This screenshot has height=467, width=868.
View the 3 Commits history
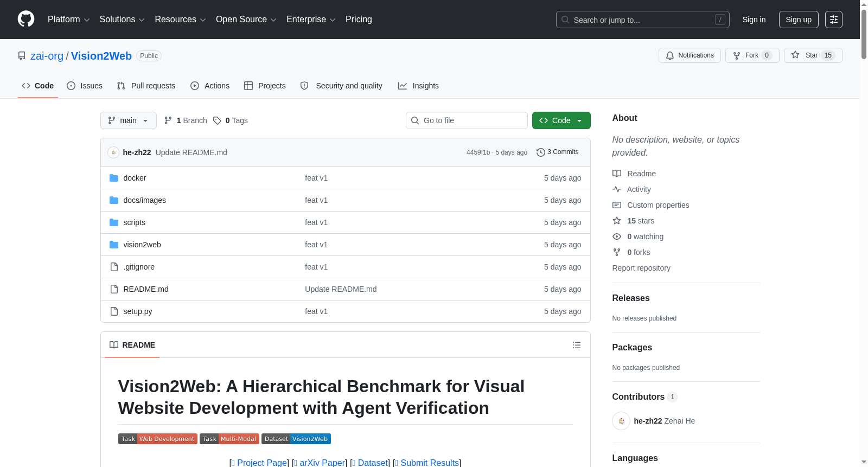[557, 152]
